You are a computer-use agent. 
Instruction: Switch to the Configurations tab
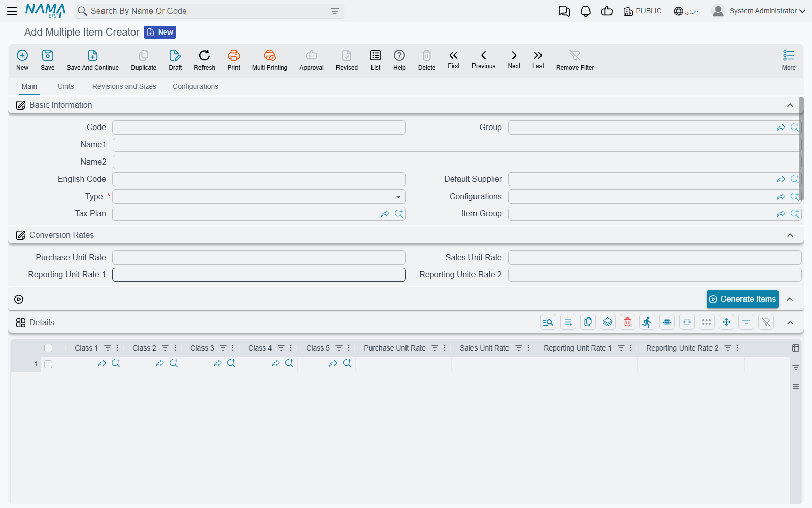(x=195, y=86)
